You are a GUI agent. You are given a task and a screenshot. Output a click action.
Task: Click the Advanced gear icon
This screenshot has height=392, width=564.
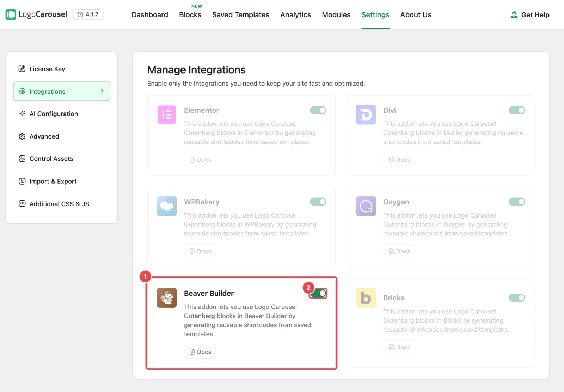(22, 136)
